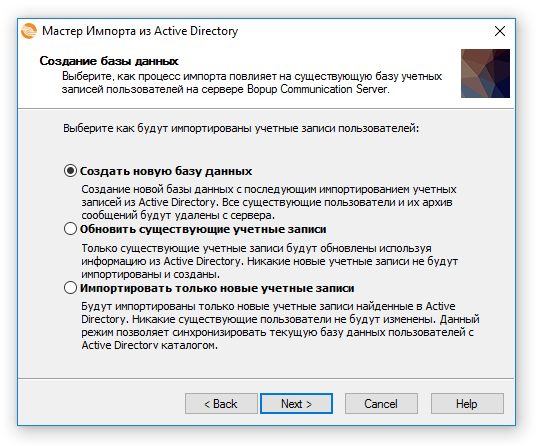
Task: Cancel the import wizard
Action: click(x=381, y=404)
